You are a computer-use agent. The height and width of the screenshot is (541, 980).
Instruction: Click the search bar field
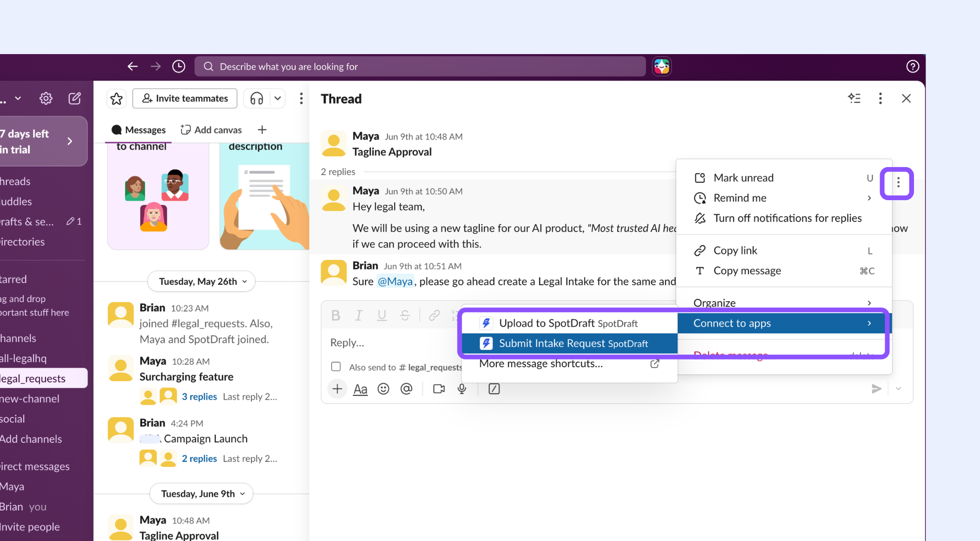(x=420, y=67)
